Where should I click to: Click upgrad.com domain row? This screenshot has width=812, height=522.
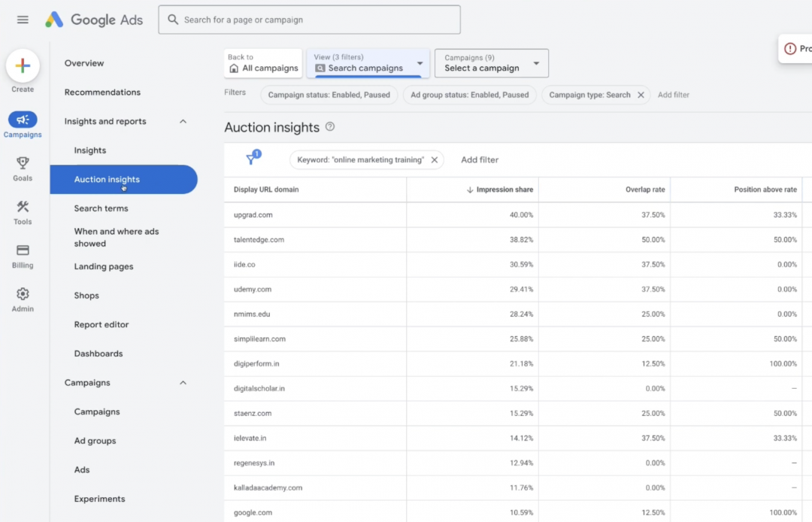point(253,215)
